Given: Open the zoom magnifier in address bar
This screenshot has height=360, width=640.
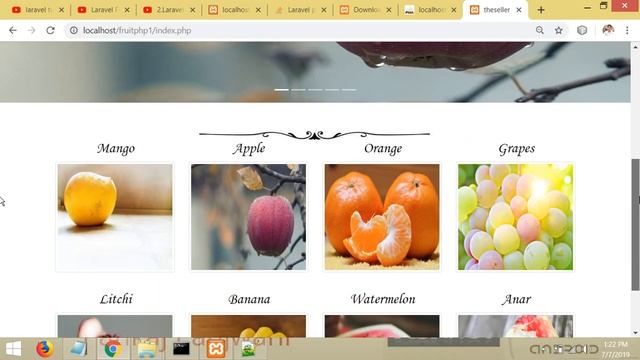Looking at the screenshot, I should point(540,30).
